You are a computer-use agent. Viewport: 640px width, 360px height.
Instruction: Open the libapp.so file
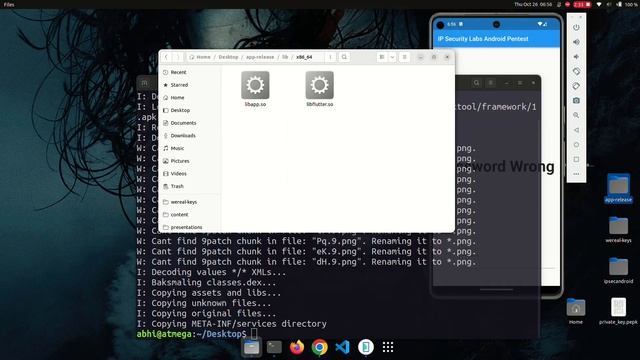tap(255, 89)
